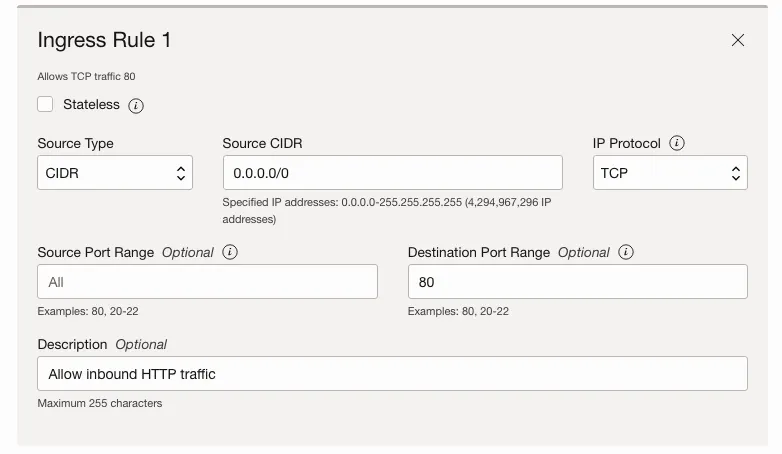
Task: Enable the Stateless checkbox
Action: [x=45, y=104]
